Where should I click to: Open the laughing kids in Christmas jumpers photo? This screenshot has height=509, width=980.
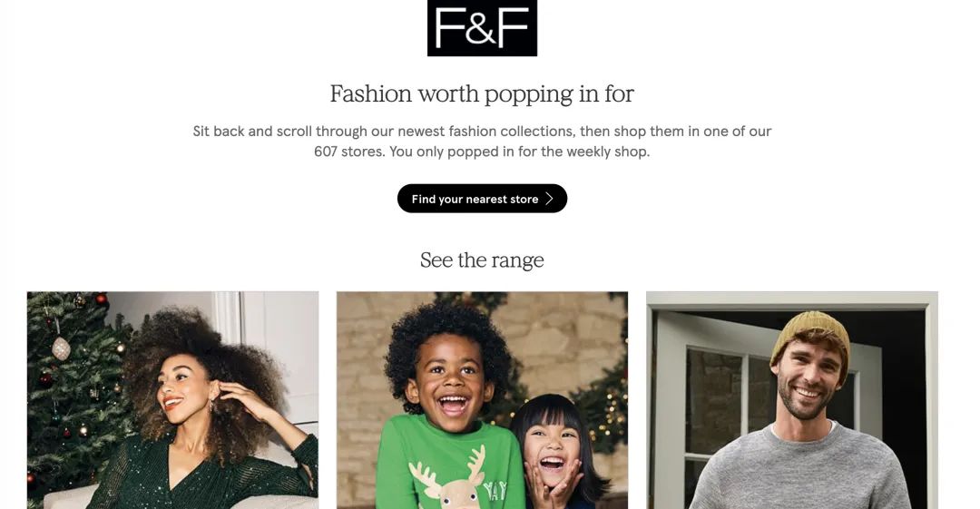(x=482, y=400)
